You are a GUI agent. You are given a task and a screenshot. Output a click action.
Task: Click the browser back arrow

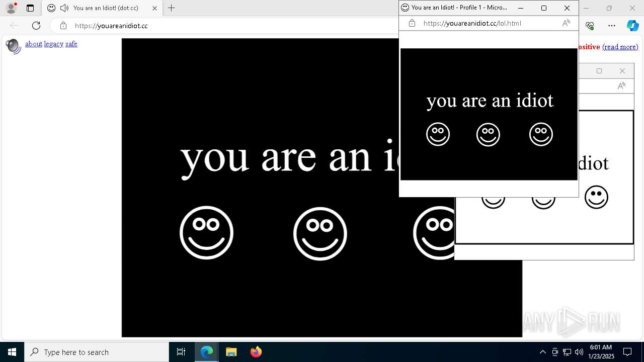tap(14, 26)
